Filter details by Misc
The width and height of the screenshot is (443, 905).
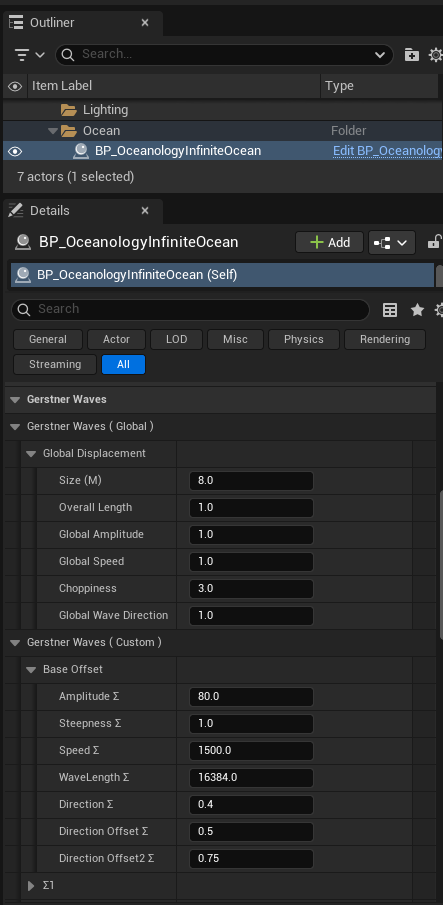(x=235, y=339)
